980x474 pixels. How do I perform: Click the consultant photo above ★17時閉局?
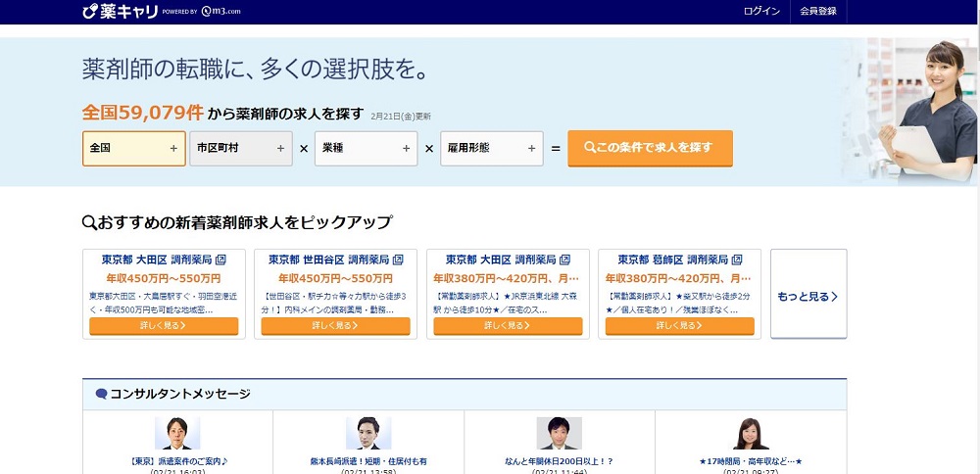(751, 434)
